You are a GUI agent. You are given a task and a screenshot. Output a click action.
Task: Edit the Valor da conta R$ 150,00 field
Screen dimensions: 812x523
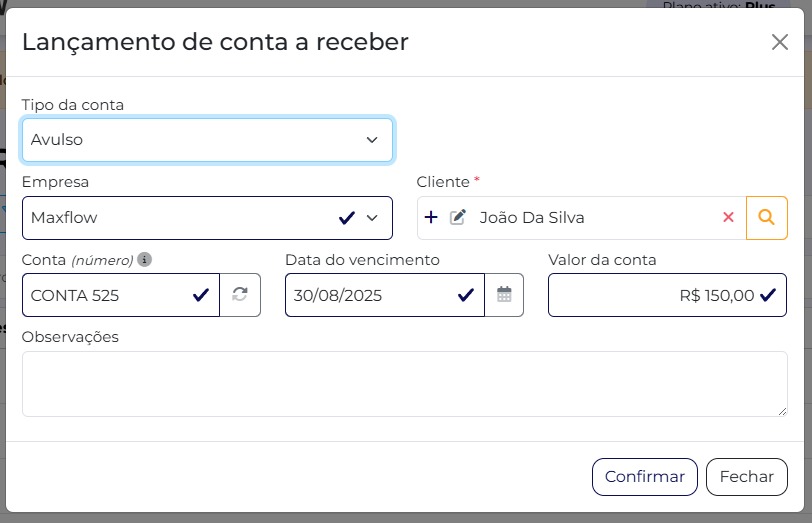(668, 295)
